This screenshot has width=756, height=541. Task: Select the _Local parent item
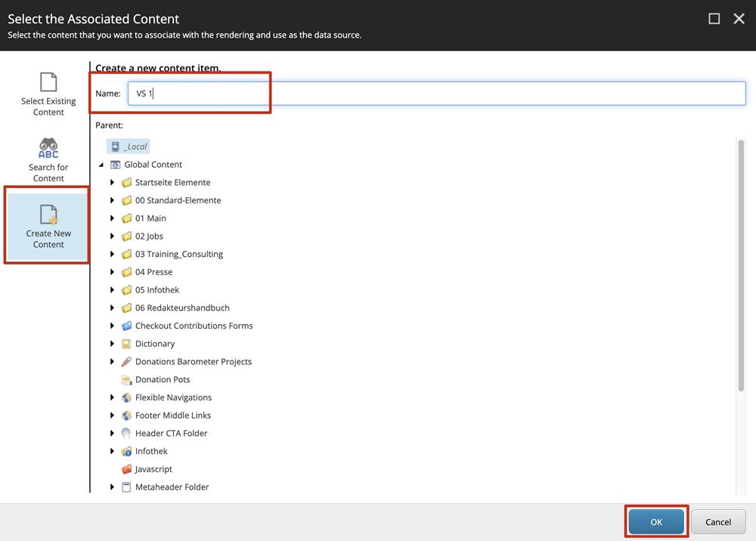click(x=135, y=147)
